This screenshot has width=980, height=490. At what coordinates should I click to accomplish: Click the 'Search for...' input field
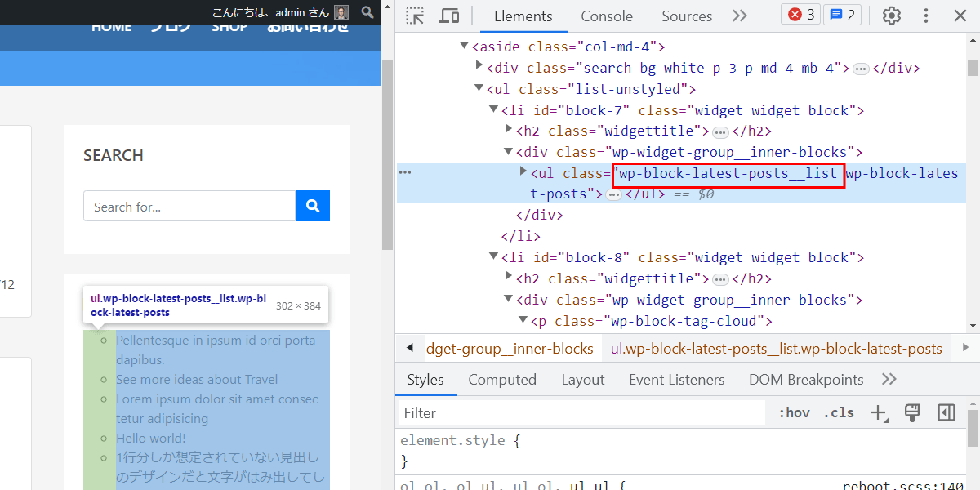[x=189, y=207]
